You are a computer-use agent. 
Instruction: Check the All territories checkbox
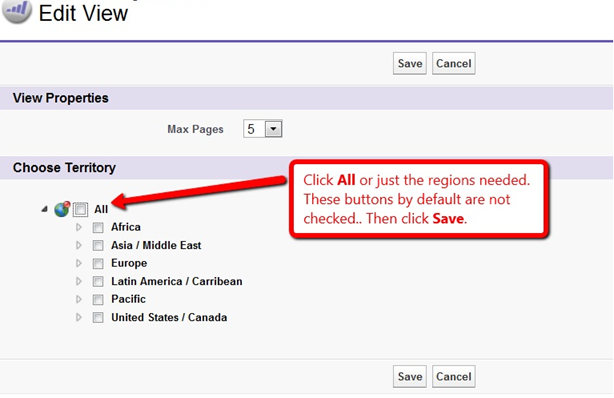[x=81, y=209]
